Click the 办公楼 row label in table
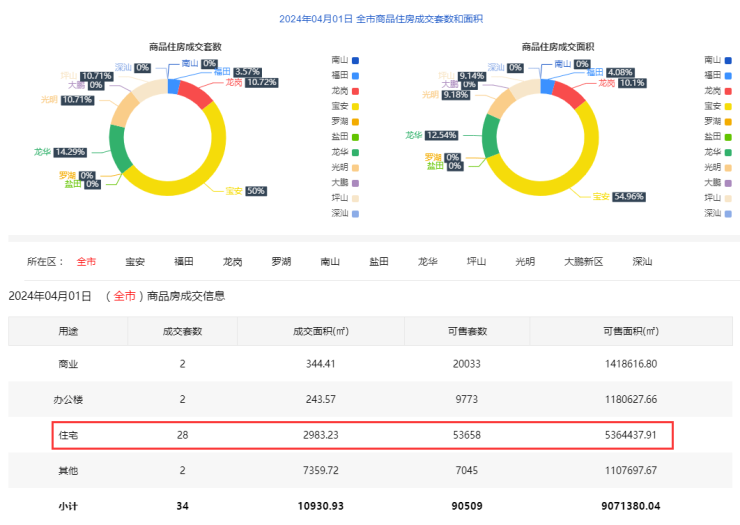Viewport: 740px width, 525px height. tap(68, 399)
